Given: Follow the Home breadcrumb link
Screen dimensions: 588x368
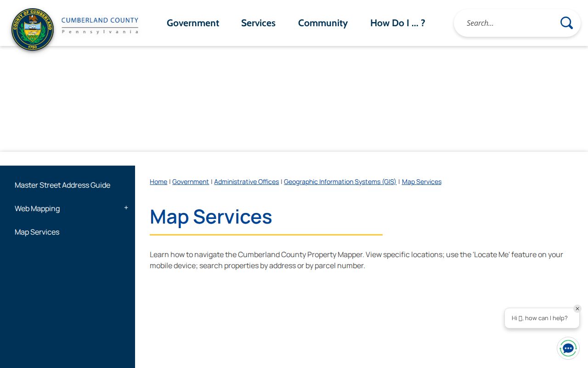Looking at the screenshot, I should pos(158,182).
